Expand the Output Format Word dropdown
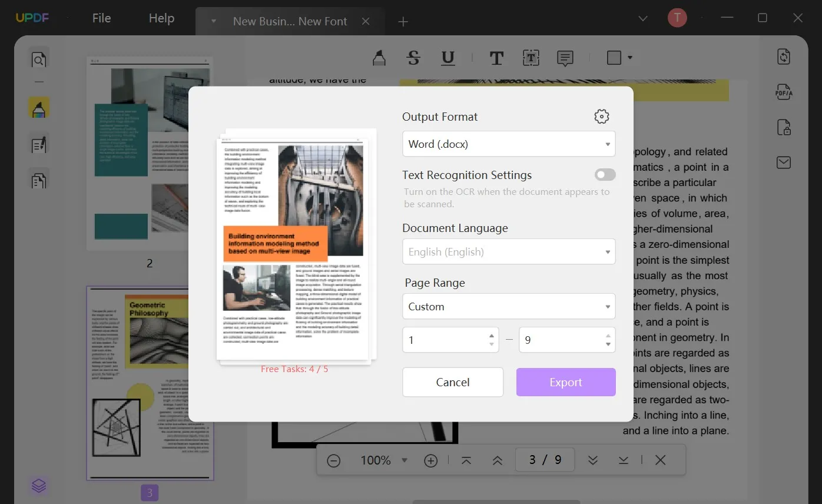This screenshot has height=504, width=822. [x=508, y=144]
